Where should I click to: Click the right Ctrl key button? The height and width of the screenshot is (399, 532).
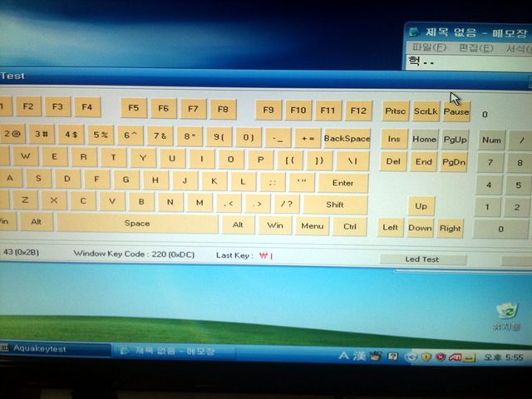click(350, 226)
